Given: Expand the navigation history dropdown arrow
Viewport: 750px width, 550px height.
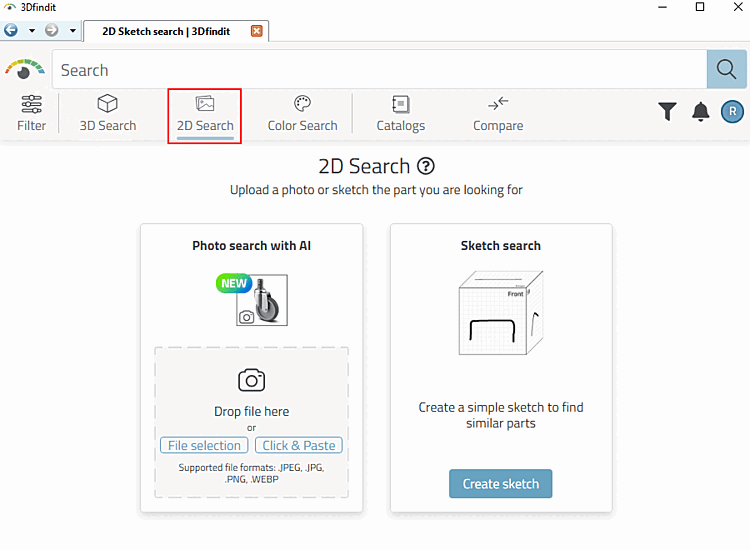Looking at the screenshot, I should coord(73,31).
